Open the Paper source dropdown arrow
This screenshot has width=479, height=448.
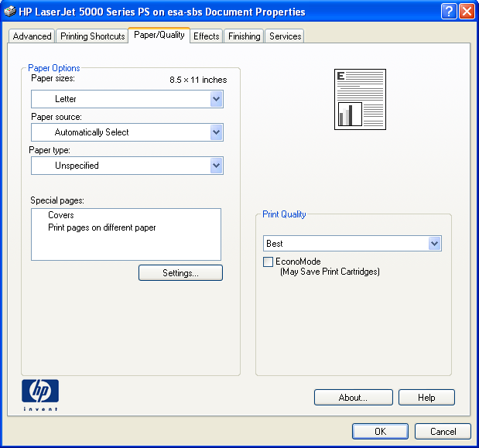coord(216,132)
